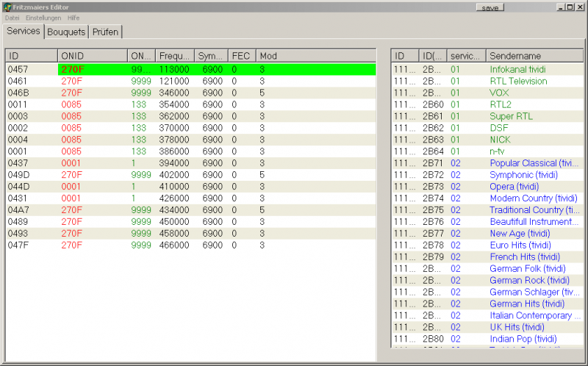Click the Fritzmaiers Editor title bar icon
588x366 pixels.
click(7, 7)
